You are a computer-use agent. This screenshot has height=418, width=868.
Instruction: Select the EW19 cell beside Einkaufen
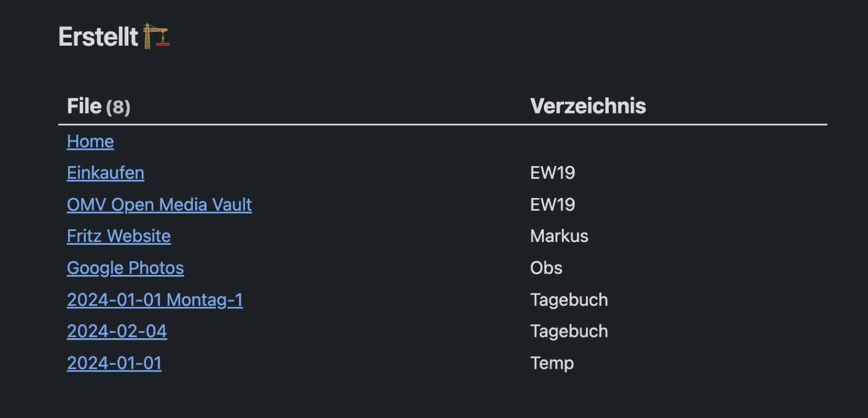552,173
